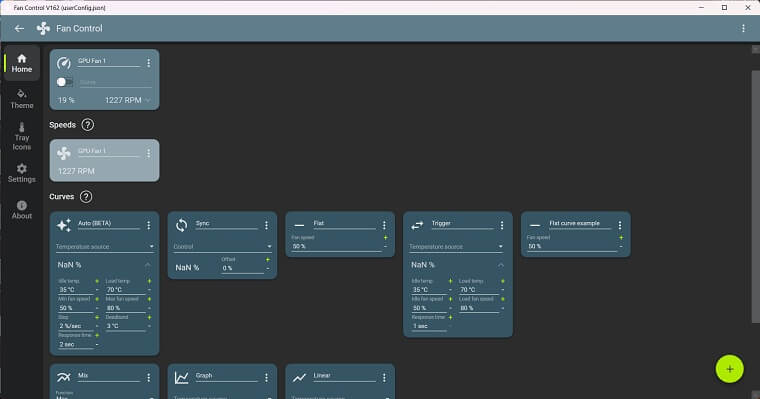This screenshot has height=399, width=760.
Task: Increase Min fan speed in Auto (BETA) card
Action: (97, 299)
